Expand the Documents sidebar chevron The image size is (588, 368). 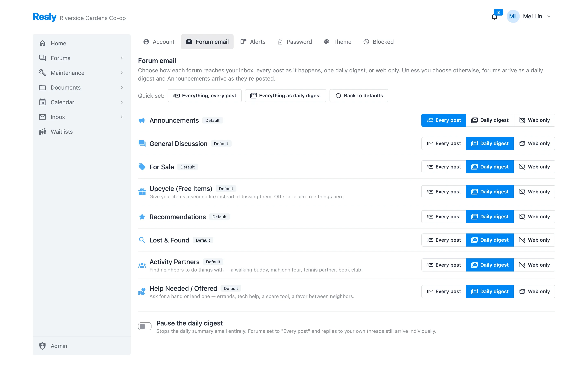pyautogui.click(x=122, y=87)
